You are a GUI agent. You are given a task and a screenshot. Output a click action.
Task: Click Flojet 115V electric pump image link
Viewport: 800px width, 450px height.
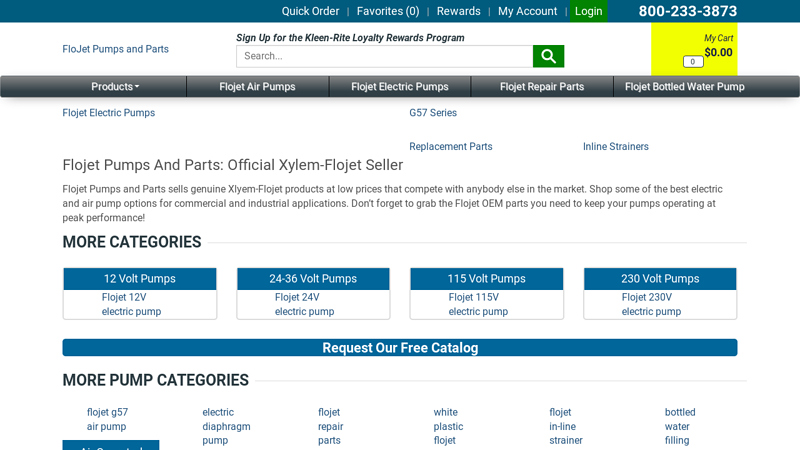coord(478,304)
